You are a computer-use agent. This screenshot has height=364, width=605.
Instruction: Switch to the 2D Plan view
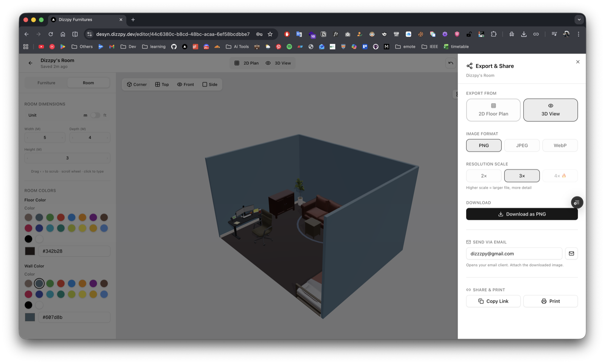[x=247, y=63]
